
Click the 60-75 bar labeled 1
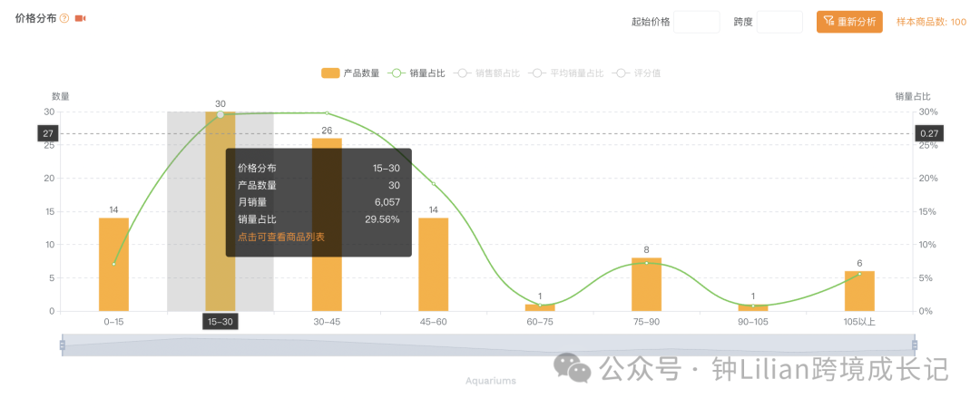[540, 307]
